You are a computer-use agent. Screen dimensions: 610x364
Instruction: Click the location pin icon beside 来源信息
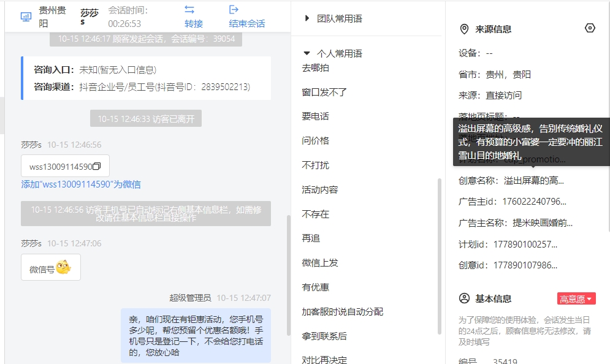(x=464, y=29)
